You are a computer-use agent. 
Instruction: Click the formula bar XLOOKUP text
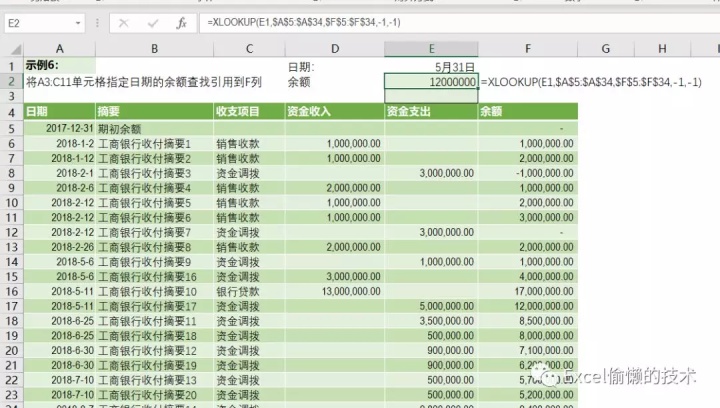(x=304, y=22)
